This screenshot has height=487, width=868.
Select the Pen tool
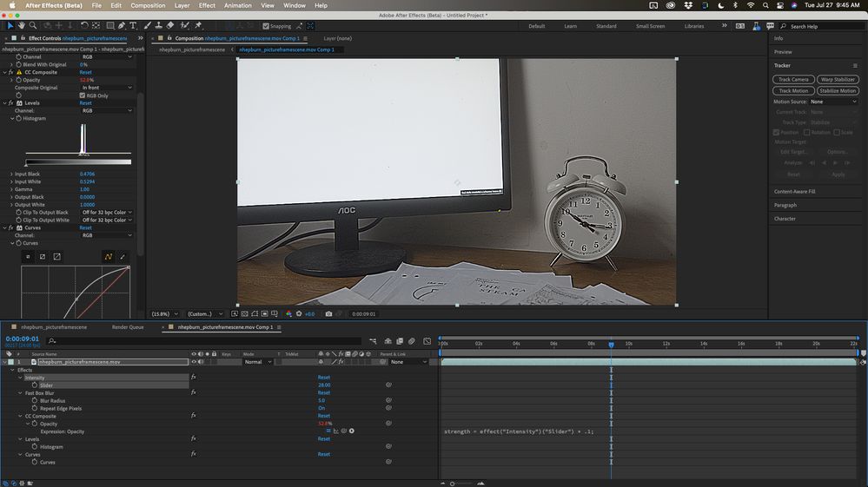(123, 26)
